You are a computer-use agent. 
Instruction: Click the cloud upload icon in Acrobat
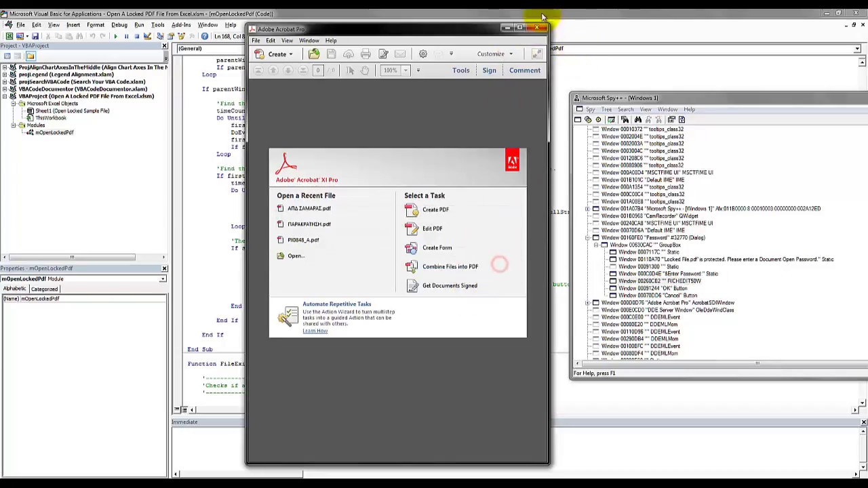349,54
